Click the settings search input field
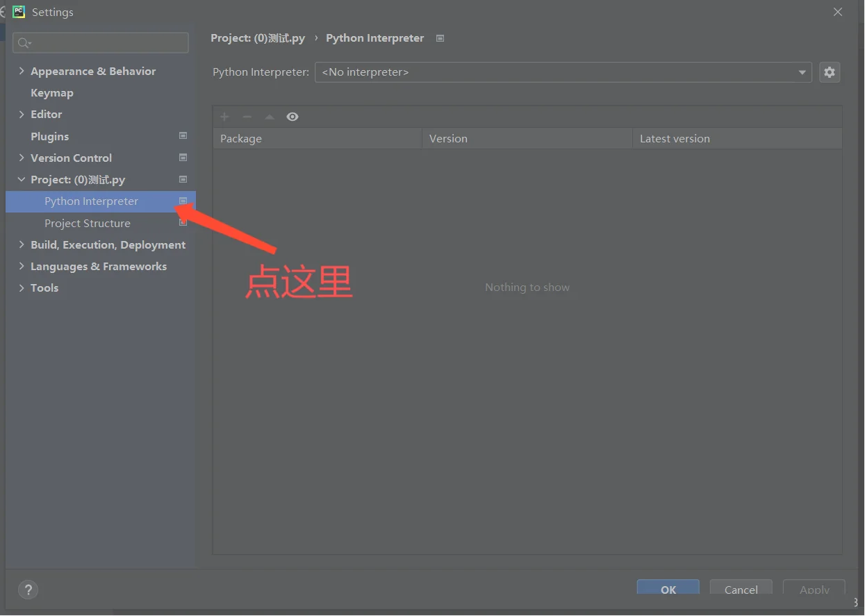 click(x=101, y=43)
